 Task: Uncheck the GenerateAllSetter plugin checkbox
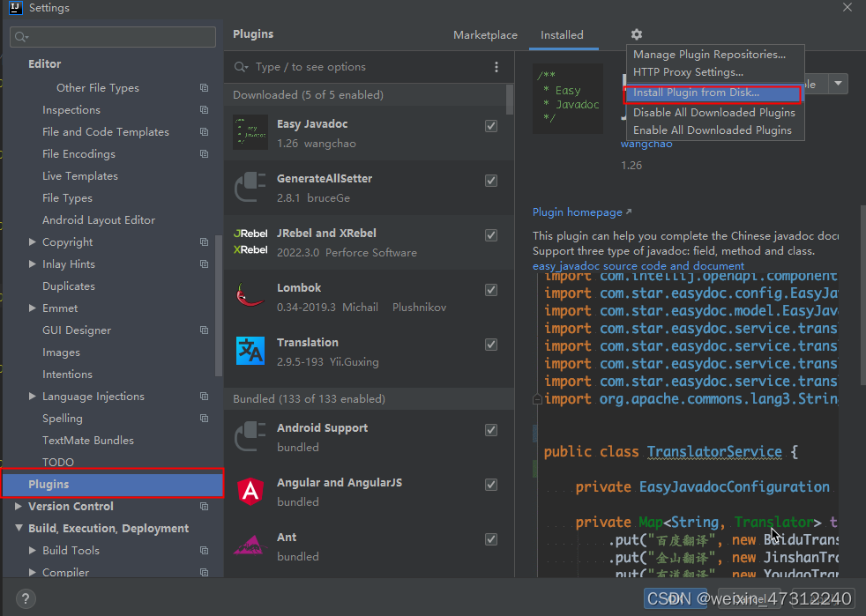tap(491, 181)
